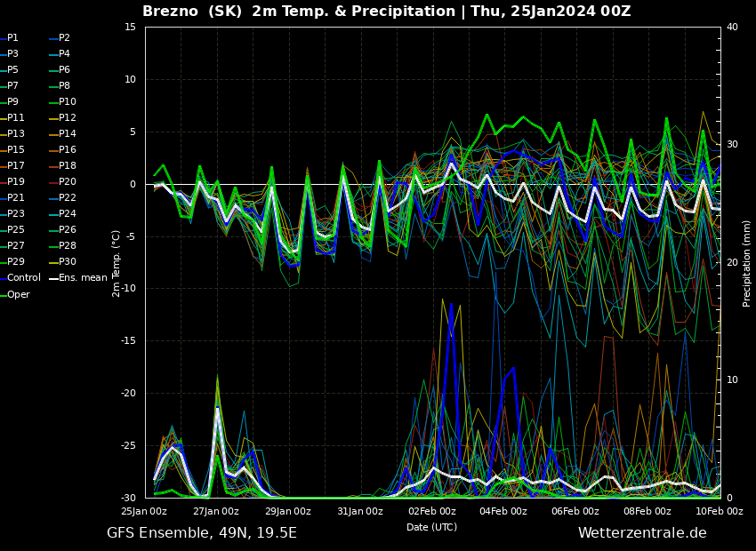Click the P25 legend item
The image size is (756, 551).
(x=16, y=230)
